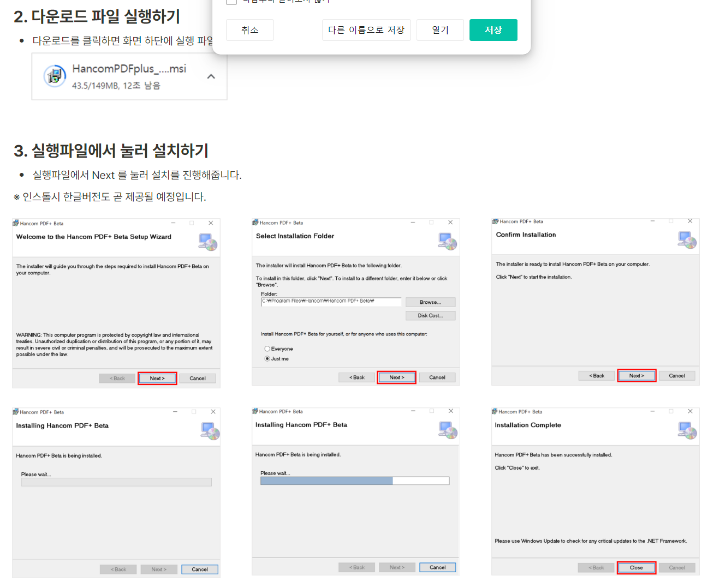Expand the chevron next to HancomPDFplus download

(211, 76)
